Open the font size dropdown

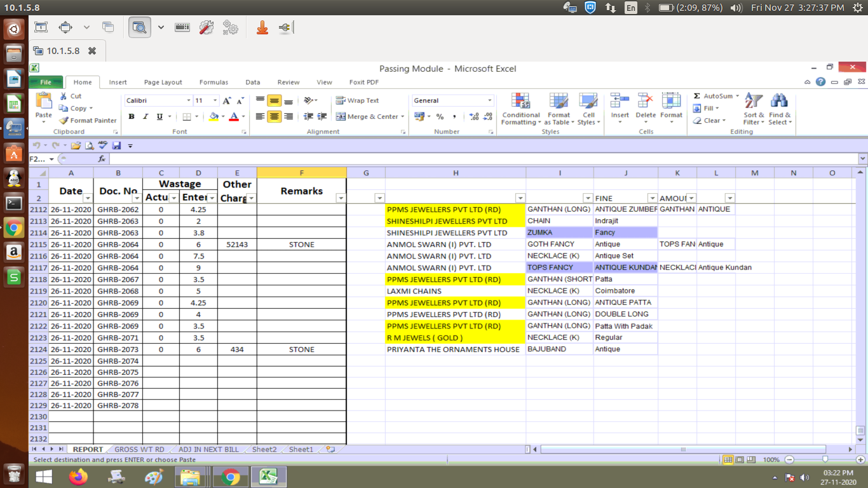(x=215, y=100)
